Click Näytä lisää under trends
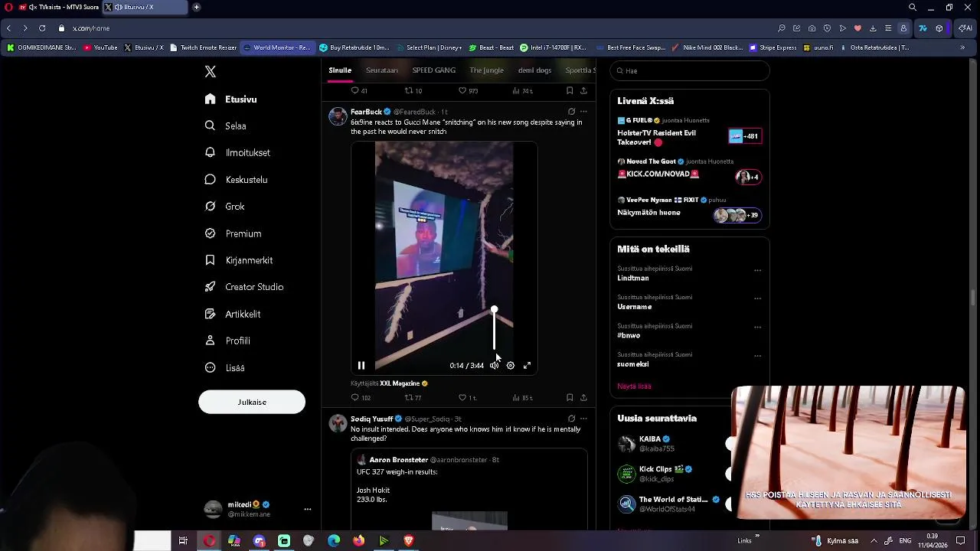The width and height of the screenshot is (980, 551). tap(634, 386)
